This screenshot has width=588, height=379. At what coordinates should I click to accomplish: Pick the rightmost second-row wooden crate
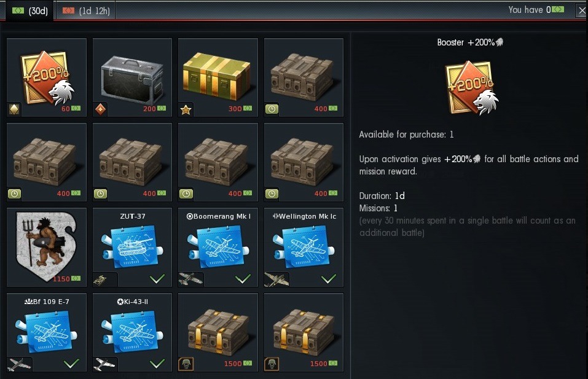[x=304, y=162]
